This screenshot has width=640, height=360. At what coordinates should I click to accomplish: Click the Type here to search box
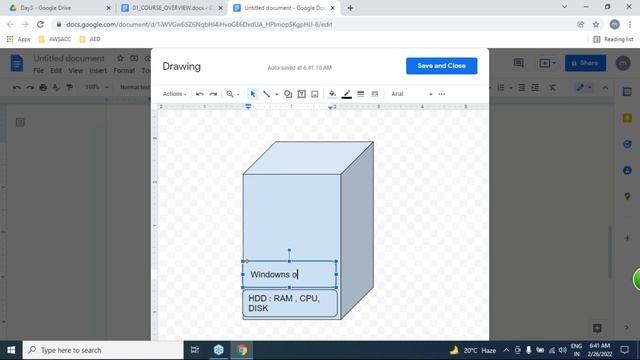tap(103, 350)
